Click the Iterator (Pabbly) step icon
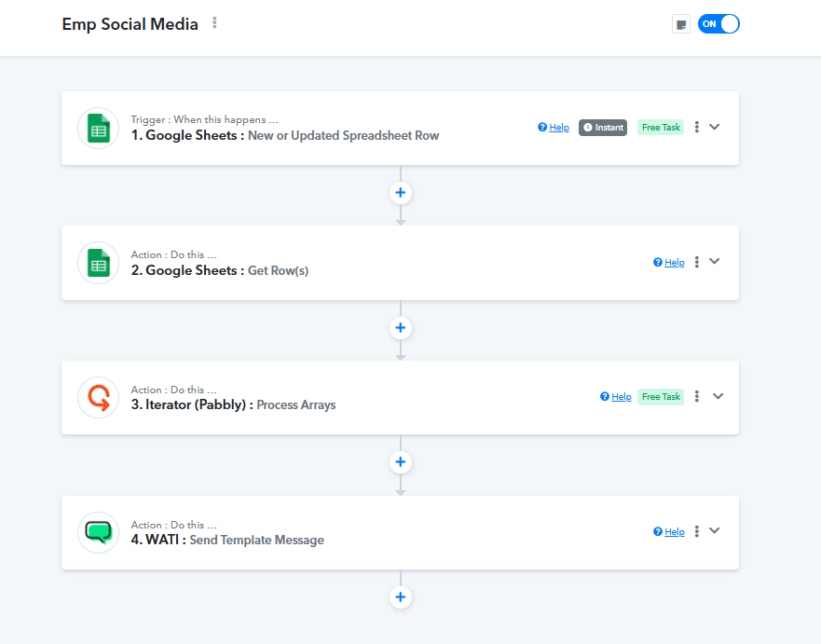The height and width of the screenshot is (644, 821). 98,398
